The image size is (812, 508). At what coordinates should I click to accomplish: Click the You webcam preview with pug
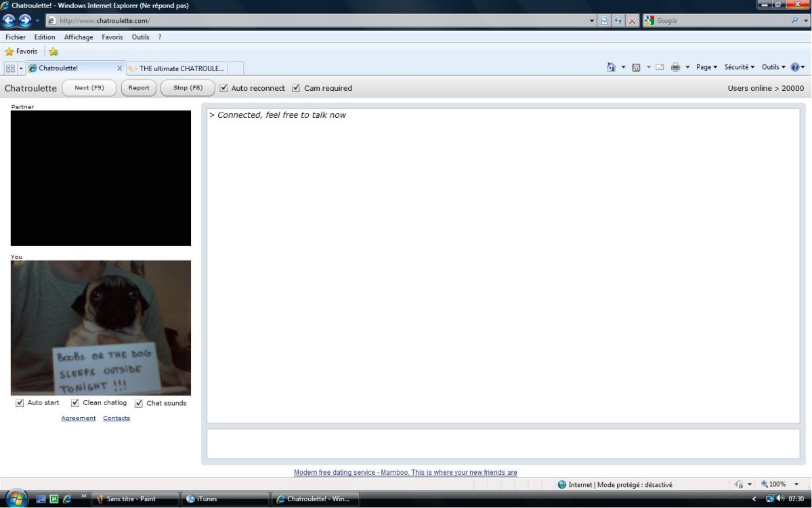pos(101,328)
